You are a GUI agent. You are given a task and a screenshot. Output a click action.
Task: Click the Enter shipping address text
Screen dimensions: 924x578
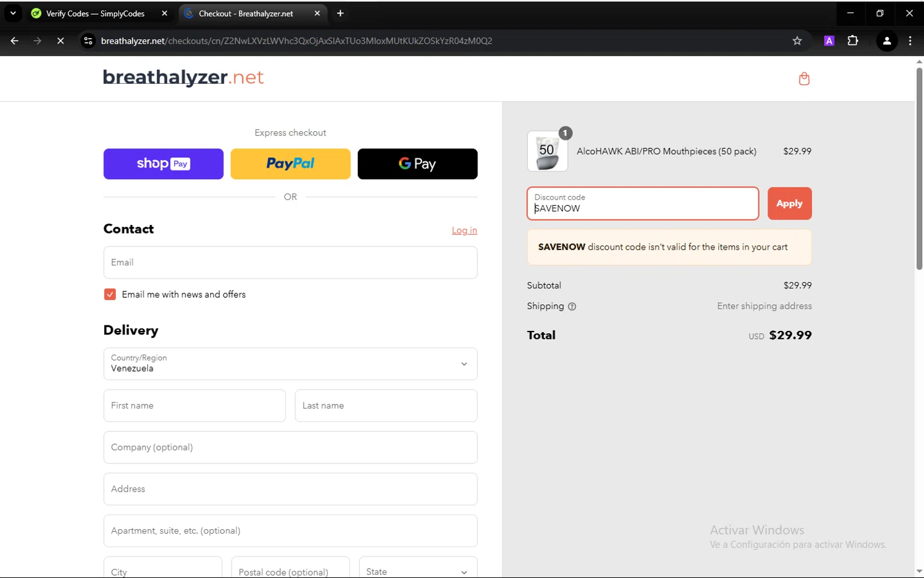point(764,306)
